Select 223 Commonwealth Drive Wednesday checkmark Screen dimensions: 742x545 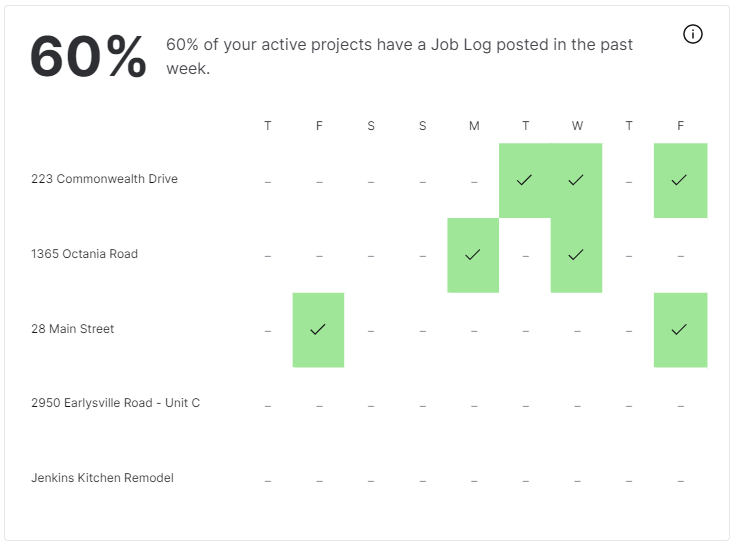tap(576, 180)
